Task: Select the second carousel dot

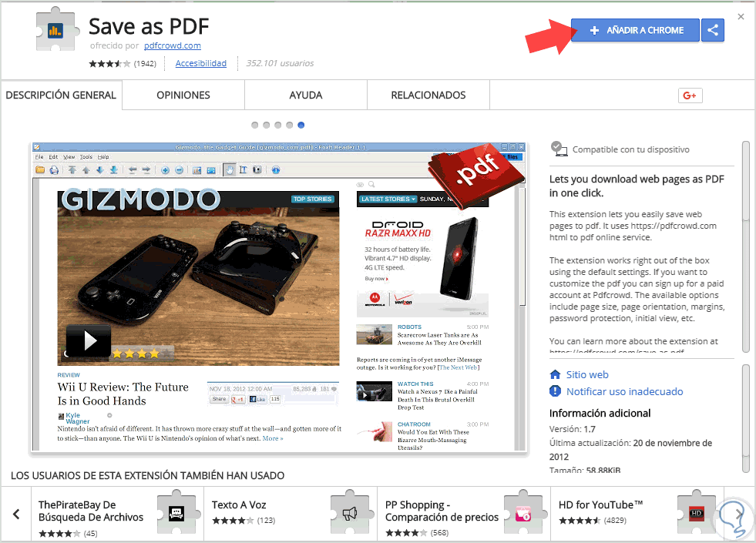Action: [267, 126]
